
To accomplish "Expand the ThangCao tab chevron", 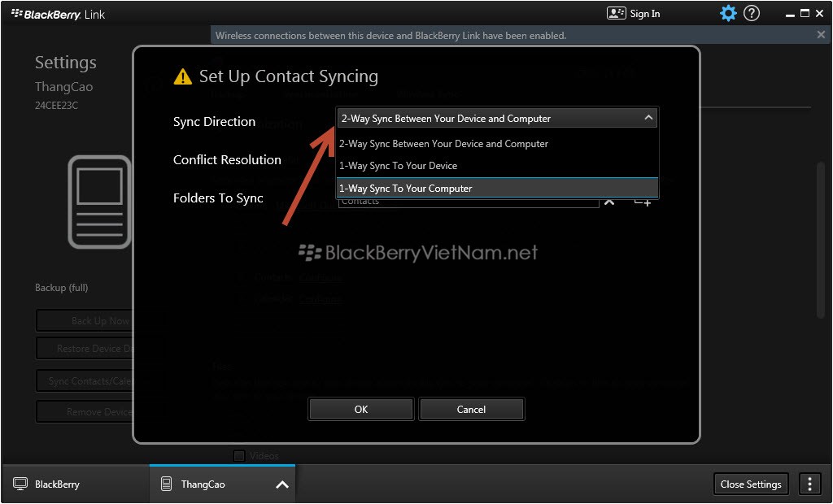I will click(282, 484).
